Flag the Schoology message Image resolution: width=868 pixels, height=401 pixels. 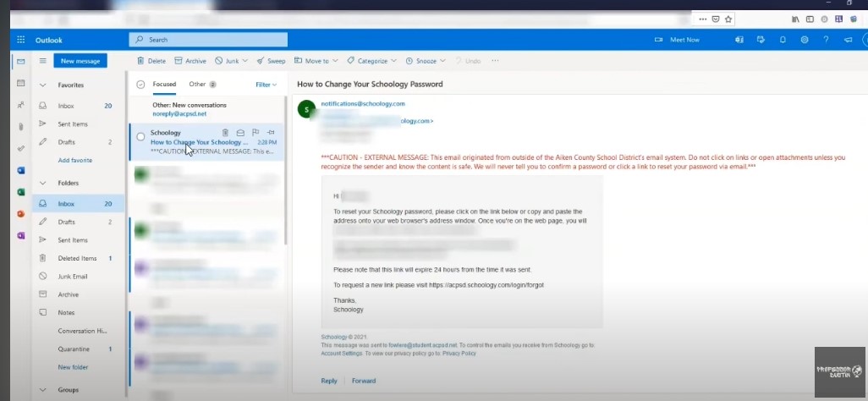[255, 132]
